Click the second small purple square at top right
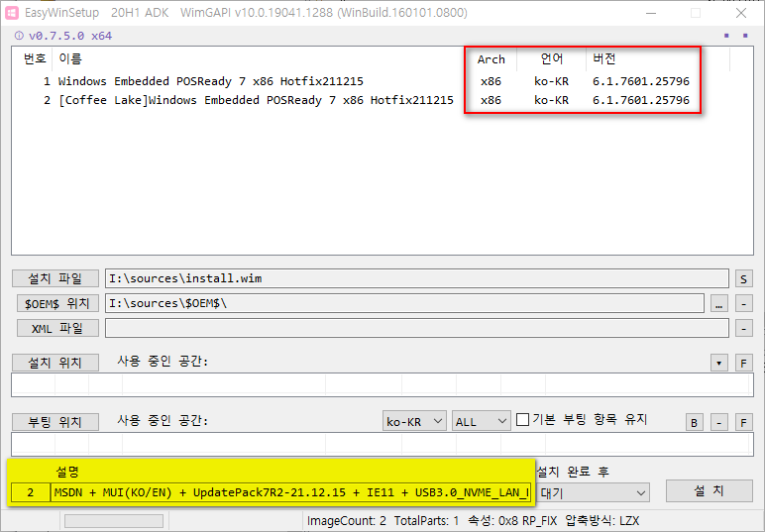 [x=745, y=36]
